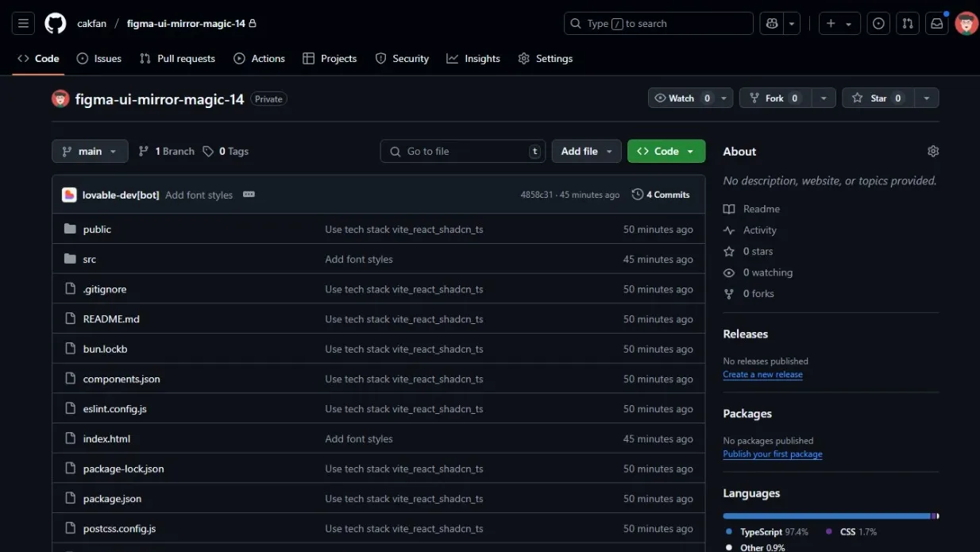Open the Copilot chat icon
This screenshot has height=552, width=980.
(x=771, y=24)
